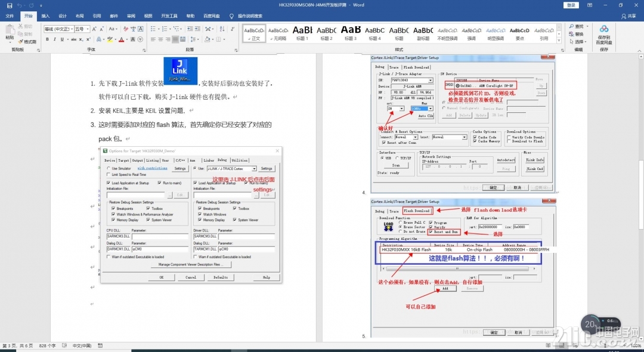Switch to the References (引用) tab
Viewport: 644px width, 352px height.
click(97, 16)
